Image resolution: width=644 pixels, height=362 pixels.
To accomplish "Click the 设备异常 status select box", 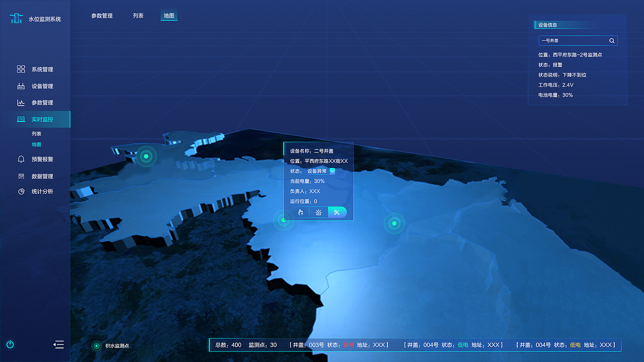I will pyautogui.click(x=320, y=171).
